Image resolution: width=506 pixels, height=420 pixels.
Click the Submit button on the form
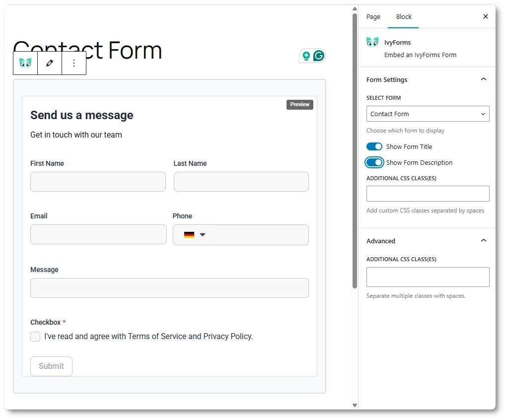tap(51, 366)
